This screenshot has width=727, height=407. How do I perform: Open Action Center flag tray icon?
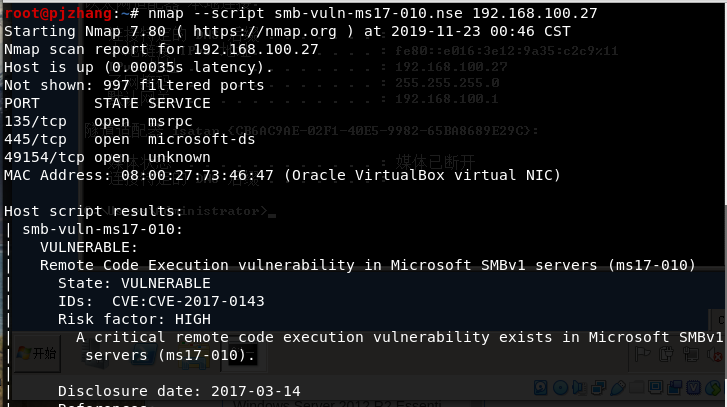643,354
